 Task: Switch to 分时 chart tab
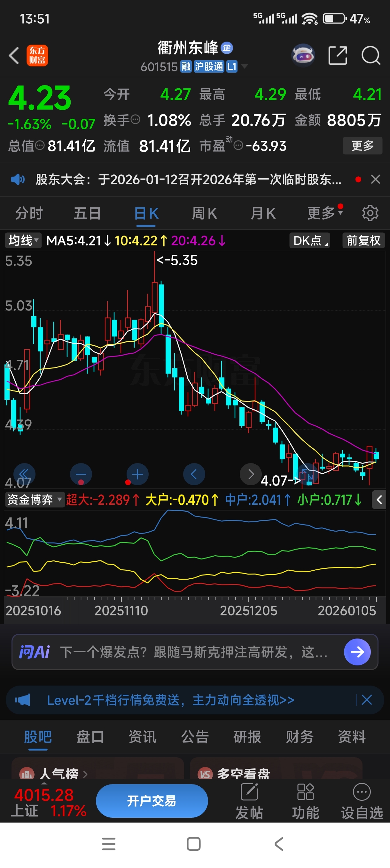29,213
